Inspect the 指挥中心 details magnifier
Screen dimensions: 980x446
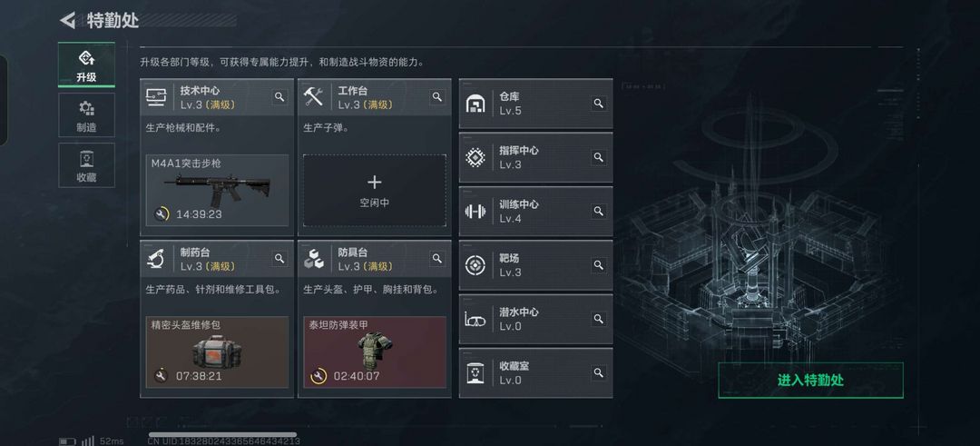tap(598, 157)
